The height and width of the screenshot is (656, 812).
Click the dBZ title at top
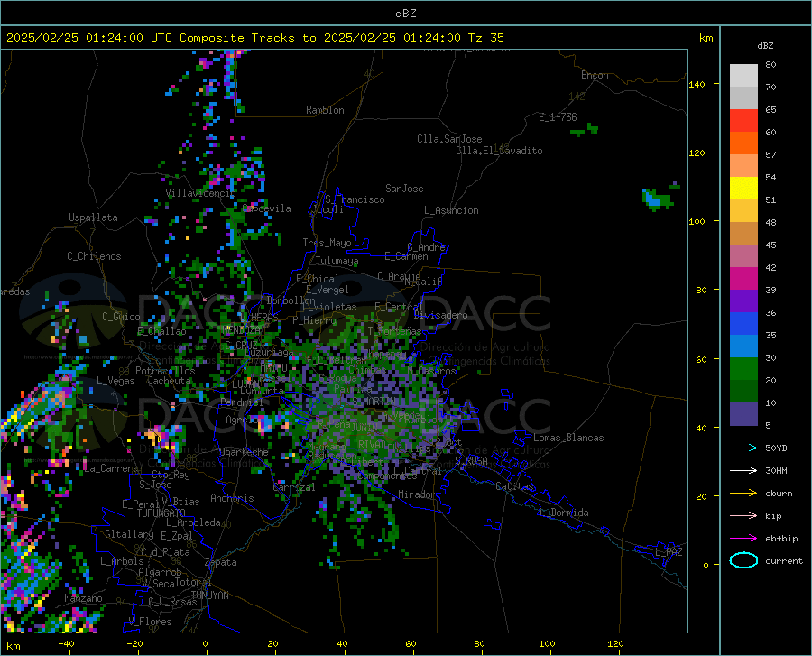coord(405,14)
